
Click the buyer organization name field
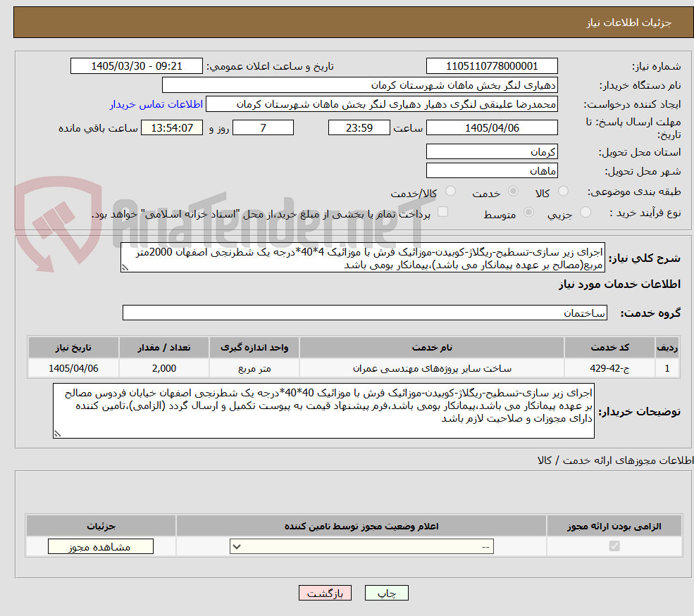point(360,85)
